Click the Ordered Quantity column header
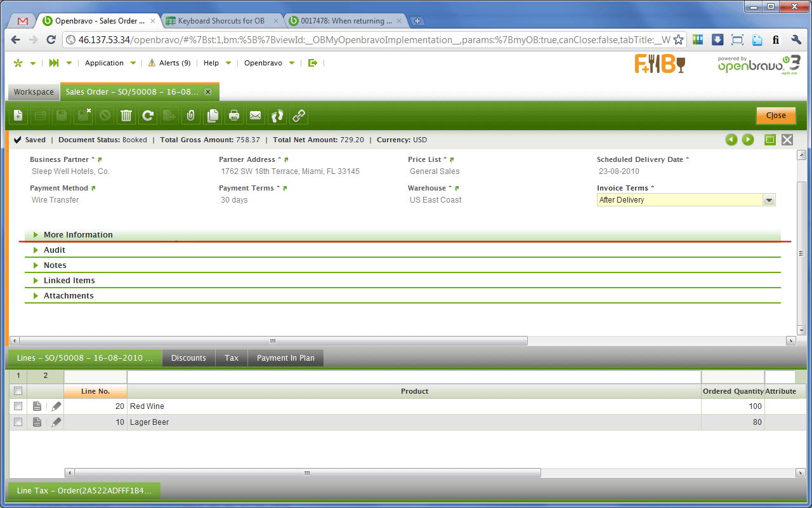The width and height of the screenshot is (812, 508). pyautogui.click(x=733, y=391)
